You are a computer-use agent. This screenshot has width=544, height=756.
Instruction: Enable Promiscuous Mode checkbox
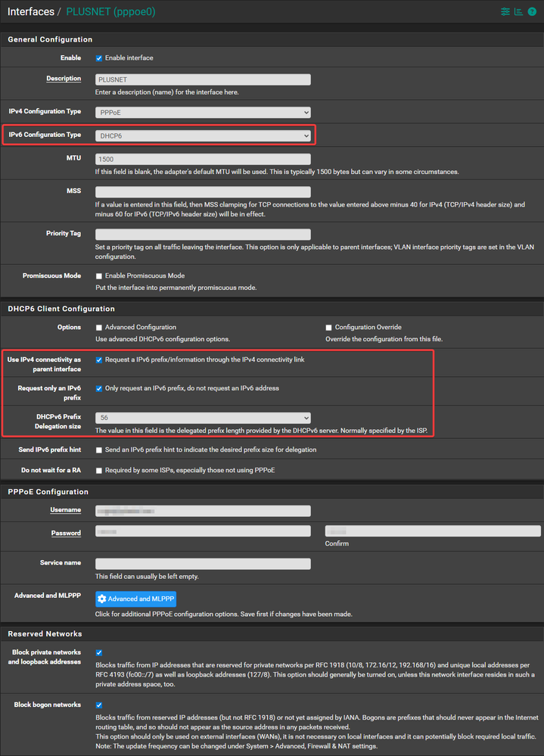tap(99, 276)
